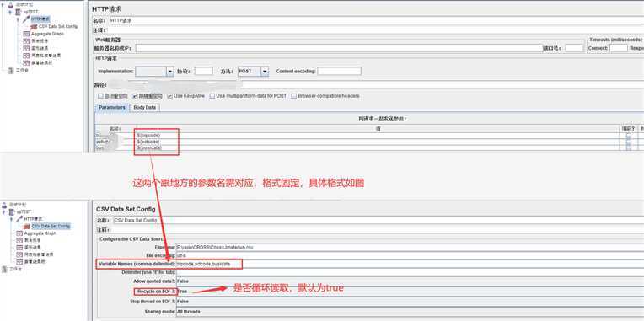Image resolution: width=644 pixels, height=321 pixels.
Task: Switch to the Body Data tab
Action: click(145, 108)
